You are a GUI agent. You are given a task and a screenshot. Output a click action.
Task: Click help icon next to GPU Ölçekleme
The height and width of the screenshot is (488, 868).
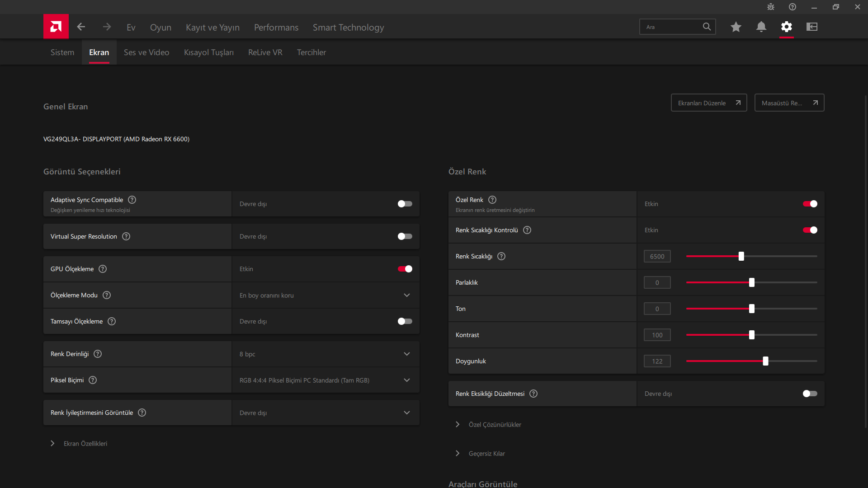(103, 269)
